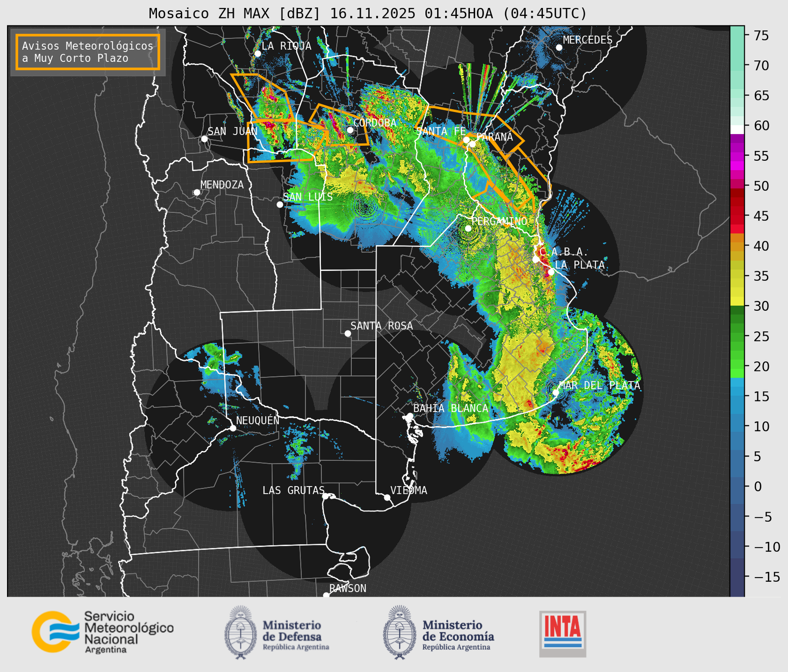Screen dimensions: 788x672
Task: Click the VIEDMA city label
Action: [409, 490]
